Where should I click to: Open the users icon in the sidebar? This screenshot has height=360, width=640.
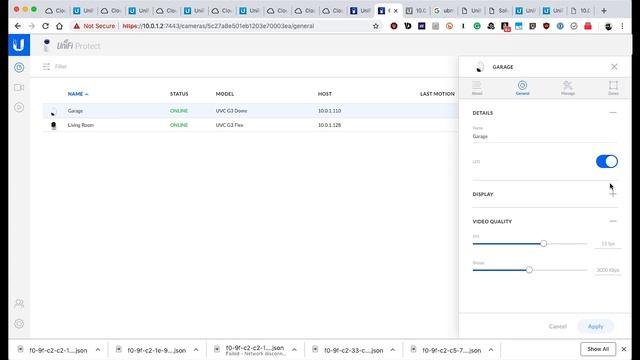point(19,303)
